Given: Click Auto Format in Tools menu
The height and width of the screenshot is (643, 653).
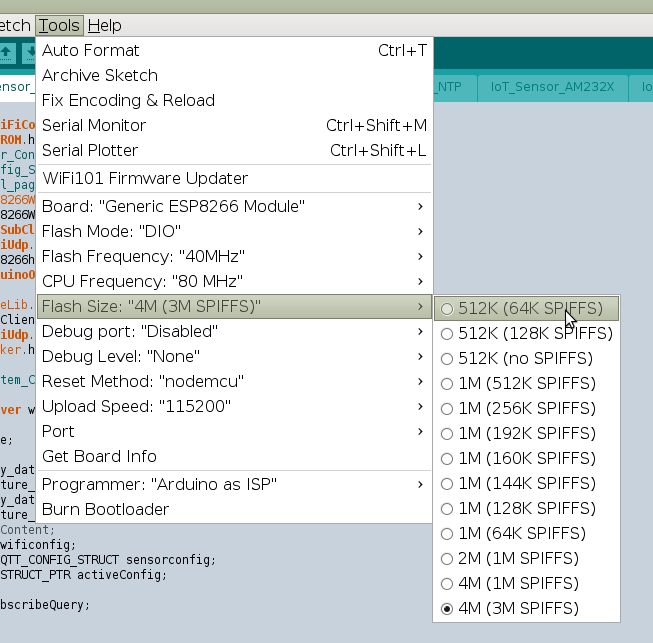Looking at the screenshot, I should (91, 50).
